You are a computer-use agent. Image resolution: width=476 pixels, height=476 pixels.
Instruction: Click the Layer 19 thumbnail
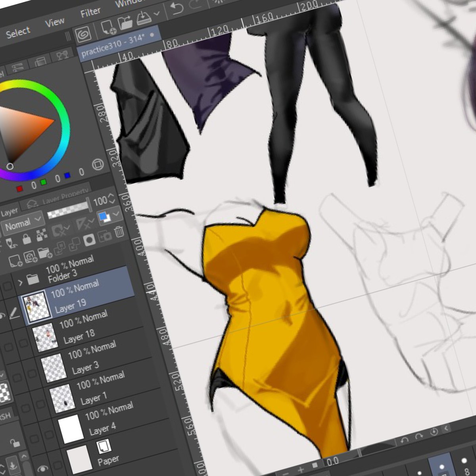point(36,308)
